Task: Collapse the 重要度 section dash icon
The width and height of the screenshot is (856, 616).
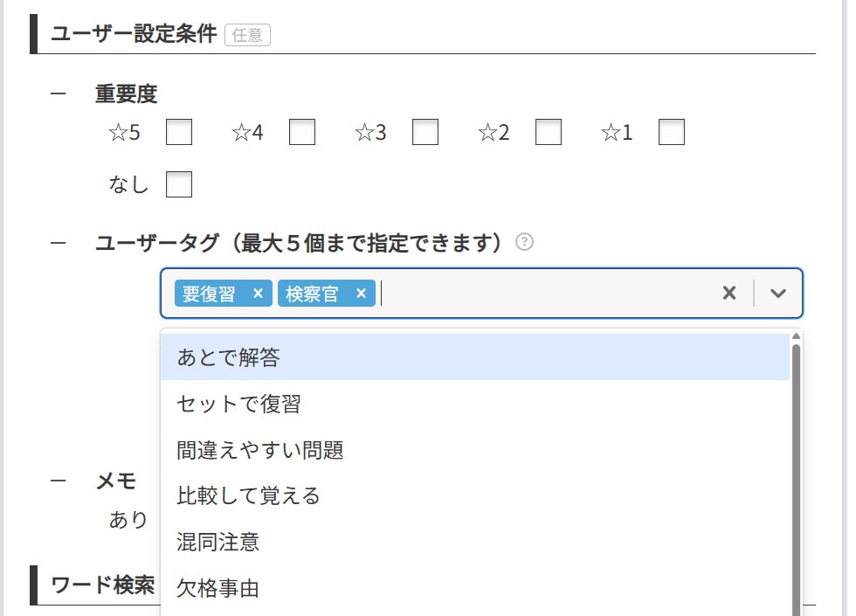Action: pos(59,93)
